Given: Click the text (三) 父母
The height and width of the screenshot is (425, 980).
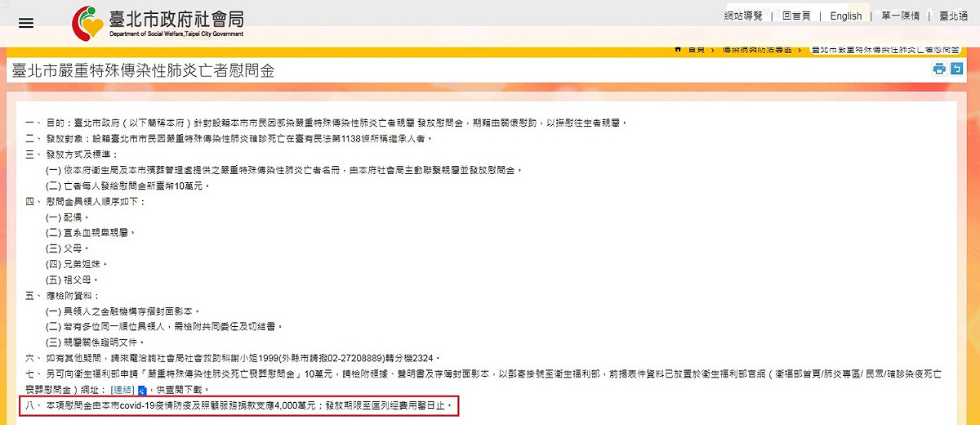Looking at the screenshot, I should click(68, 248).
